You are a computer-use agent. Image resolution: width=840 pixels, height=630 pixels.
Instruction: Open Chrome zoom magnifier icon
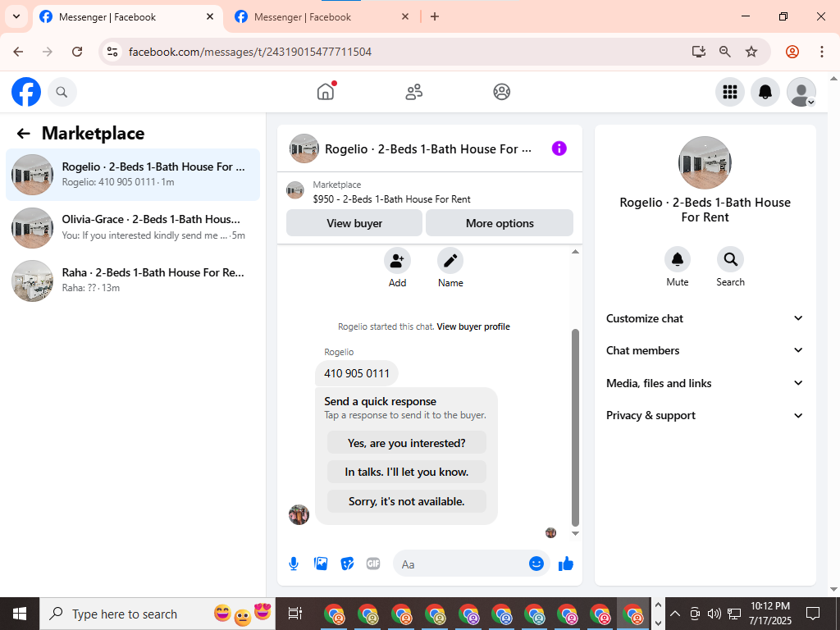725,52
